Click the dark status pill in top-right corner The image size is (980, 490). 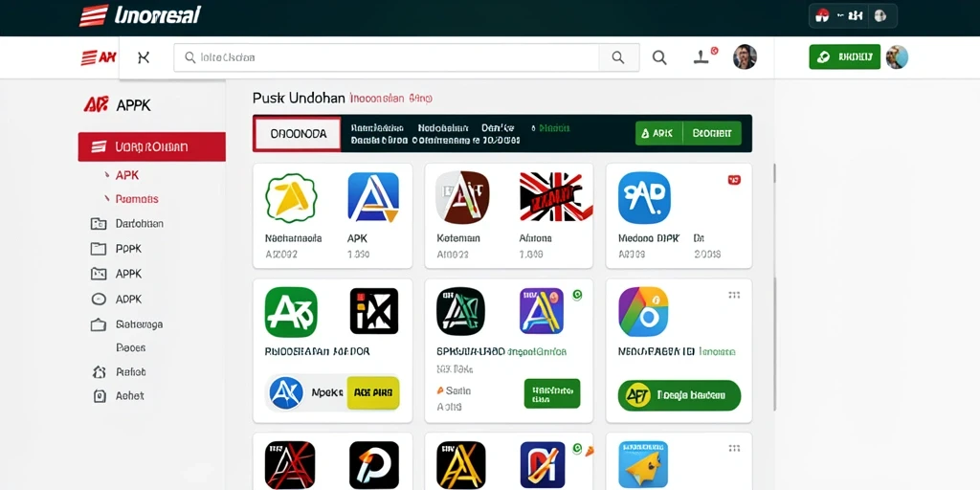point(853,15)
